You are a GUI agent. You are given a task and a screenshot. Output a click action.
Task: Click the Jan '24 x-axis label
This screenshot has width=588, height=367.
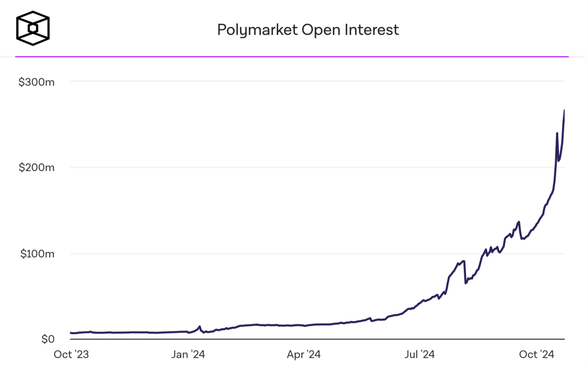click(188, 354)
